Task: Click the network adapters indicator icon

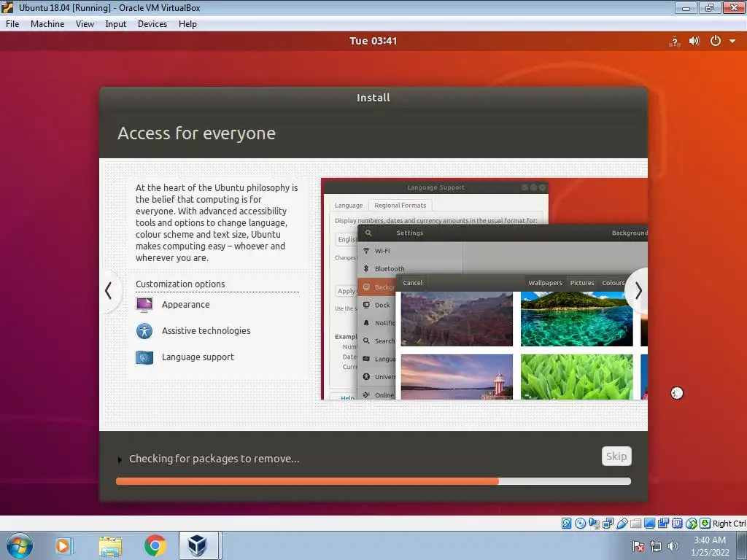Action: pyautogui.click(x=608, y=524)
